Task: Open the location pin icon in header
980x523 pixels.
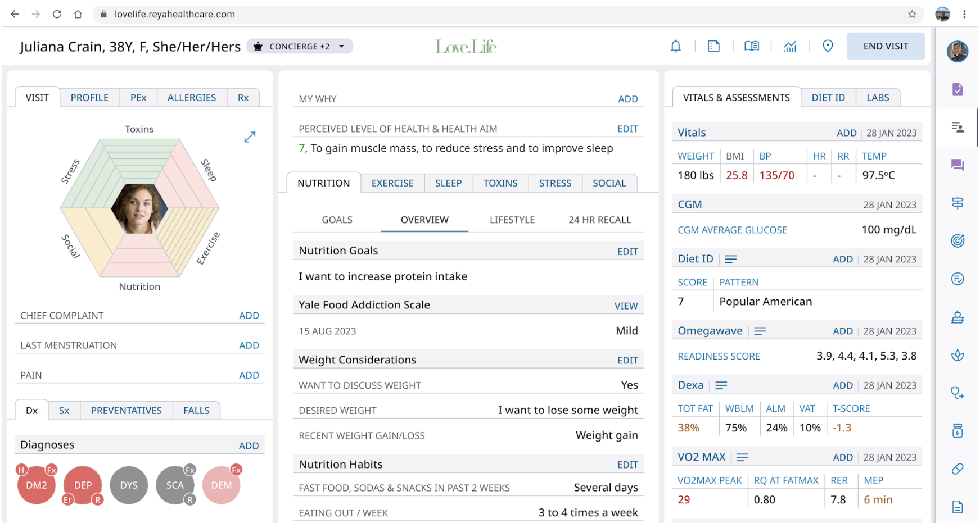Action: click(x=827, y=46)
